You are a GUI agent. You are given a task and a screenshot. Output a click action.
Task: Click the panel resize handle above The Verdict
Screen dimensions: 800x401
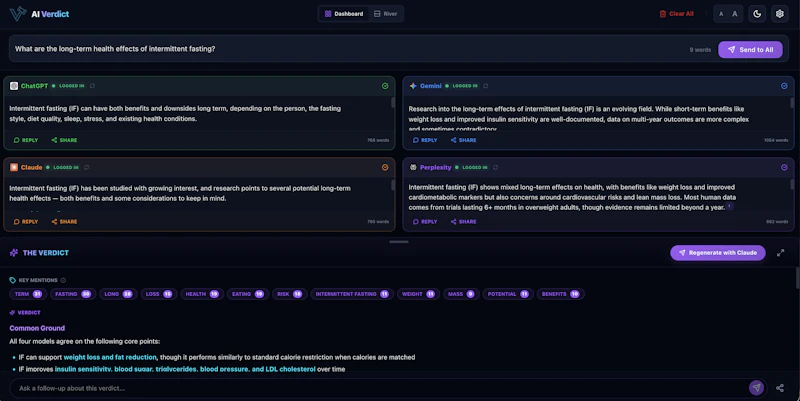[399, 242]
